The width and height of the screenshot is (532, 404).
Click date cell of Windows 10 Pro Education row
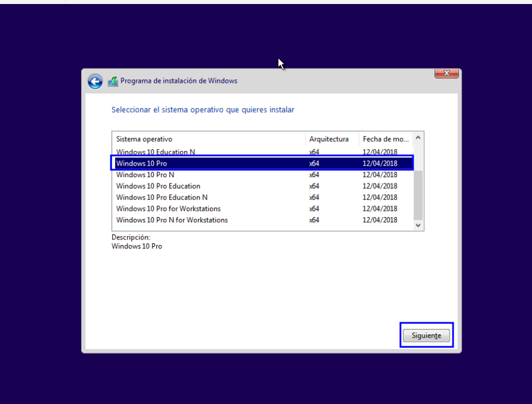pos(380,186)
